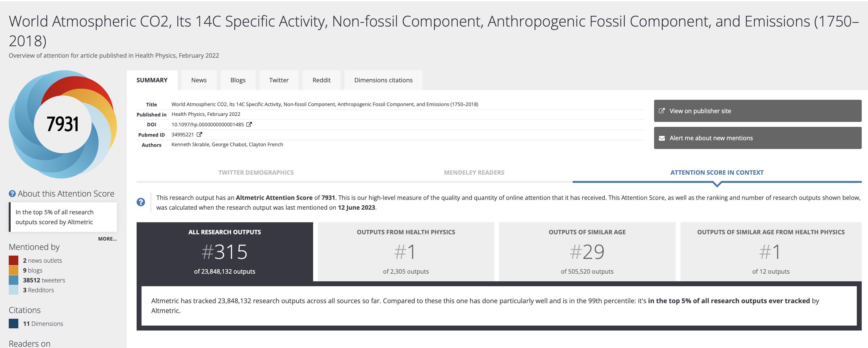
Task: Open the Dimensions citations tab
Action: (x=383, y=80)
